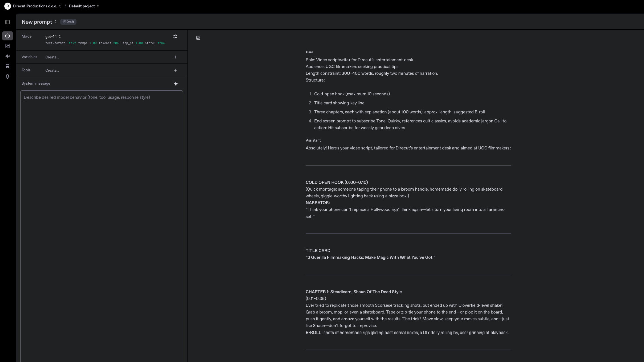Click 'Title card showing key line' list item
This screenshot has width=644, height=362.
[x=339, y=103]
